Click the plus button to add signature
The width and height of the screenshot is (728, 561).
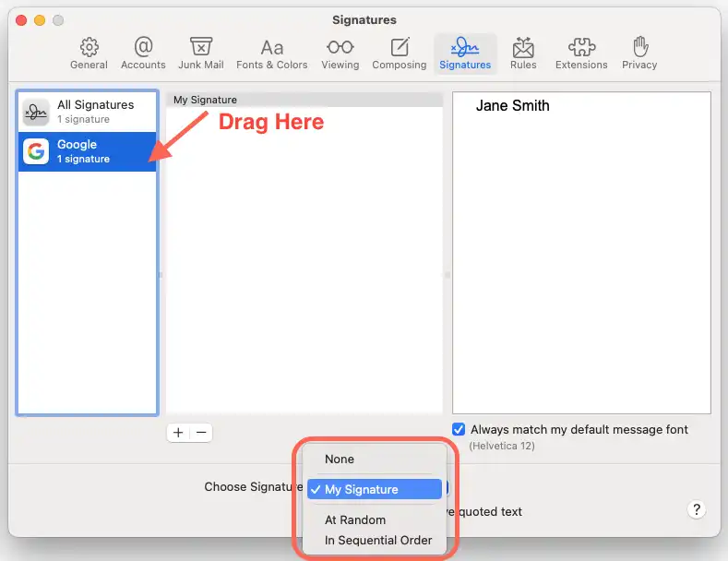(178, 432)
